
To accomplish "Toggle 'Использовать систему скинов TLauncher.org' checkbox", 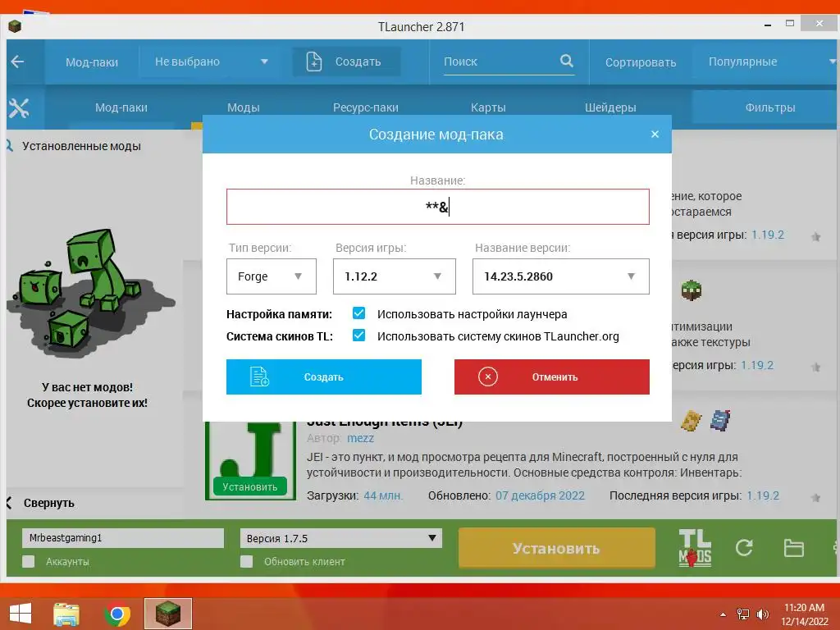I will (359, 336).
